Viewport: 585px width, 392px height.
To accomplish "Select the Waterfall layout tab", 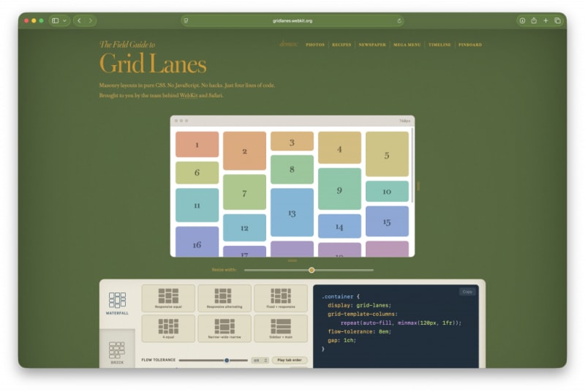I will coord(117,304).
